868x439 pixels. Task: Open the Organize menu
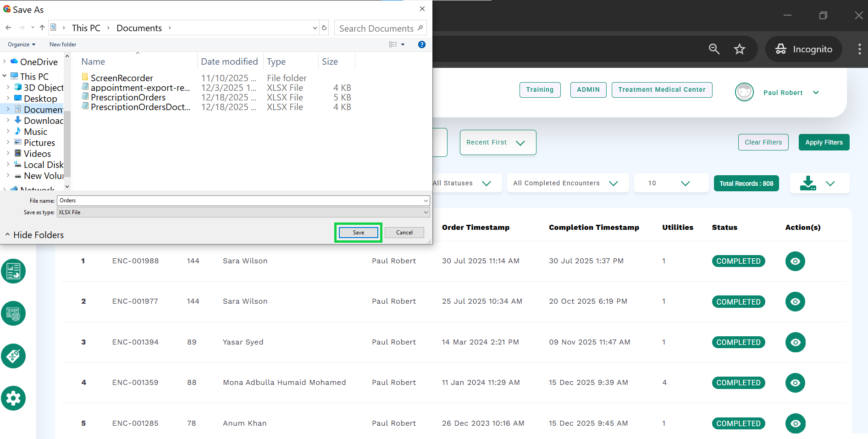click(x=21, y=44)
